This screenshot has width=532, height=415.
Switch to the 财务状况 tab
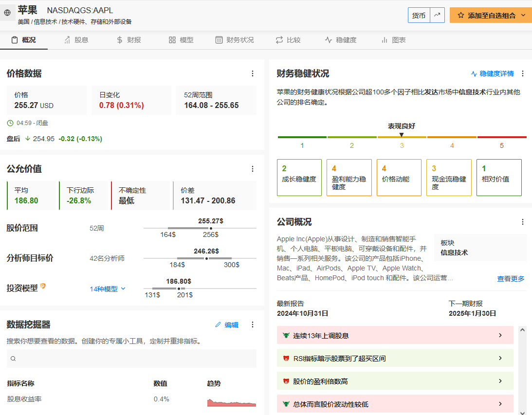[x=235, y=40]
